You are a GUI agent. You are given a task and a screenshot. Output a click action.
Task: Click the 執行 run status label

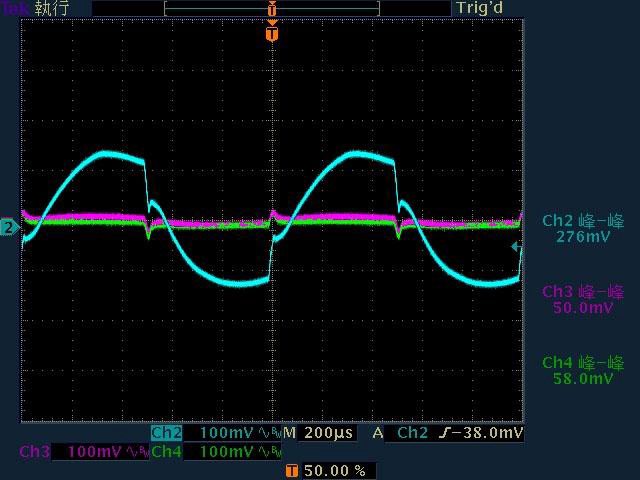pyautogui.click(x=52, y=8)
